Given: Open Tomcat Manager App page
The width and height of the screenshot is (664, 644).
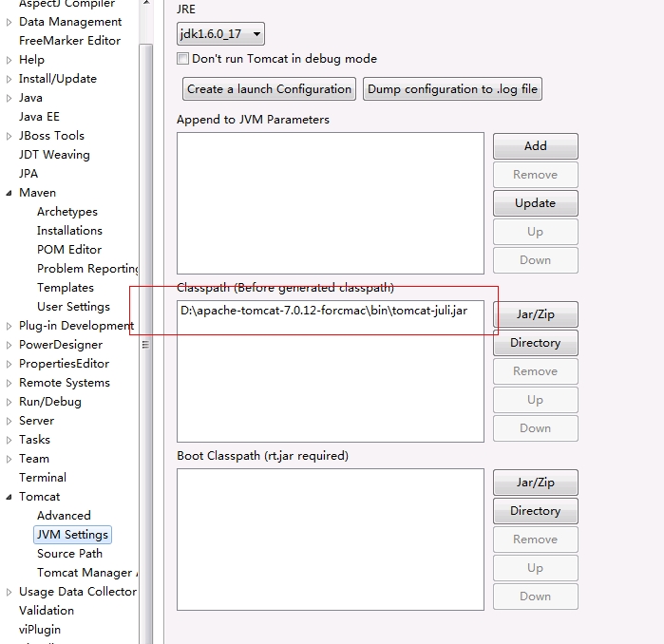Looking at the screenshot, I should [87, 573].
